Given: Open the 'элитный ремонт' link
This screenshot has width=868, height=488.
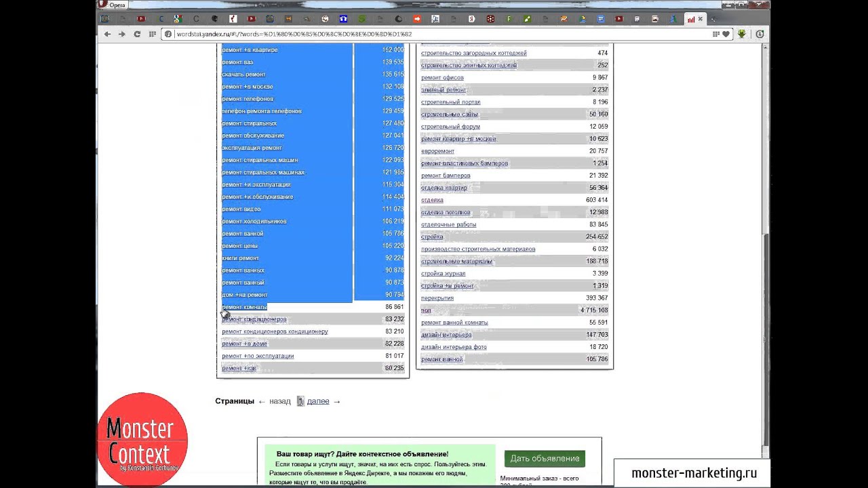Looking at the screenshot, I should (x=443, y=89).
